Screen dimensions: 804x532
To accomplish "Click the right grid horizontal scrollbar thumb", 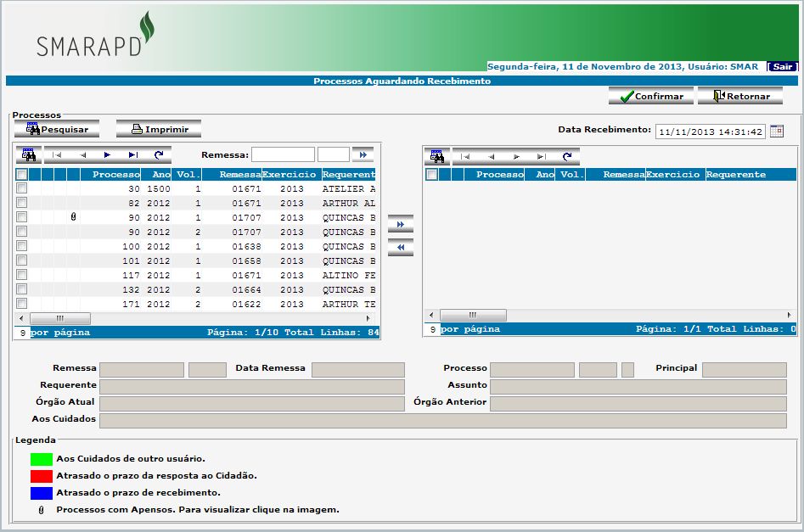I will click(473, 315).
